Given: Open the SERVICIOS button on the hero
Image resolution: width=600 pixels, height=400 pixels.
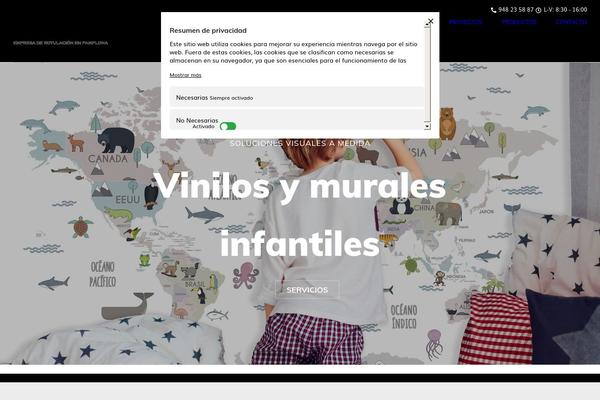Looking at the screenshot, I should 307,290.
